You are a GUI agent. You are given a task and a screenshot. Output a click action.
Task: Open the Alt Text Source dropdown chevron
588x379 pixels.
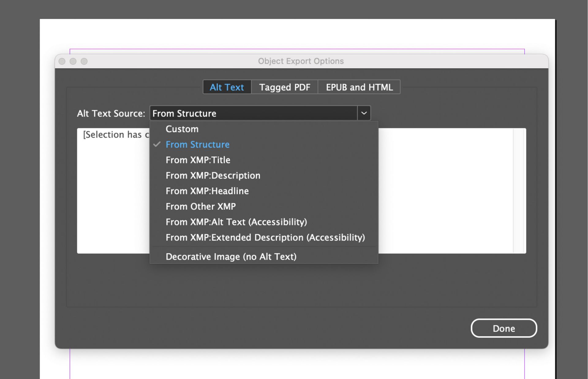(x=364, y=113)
